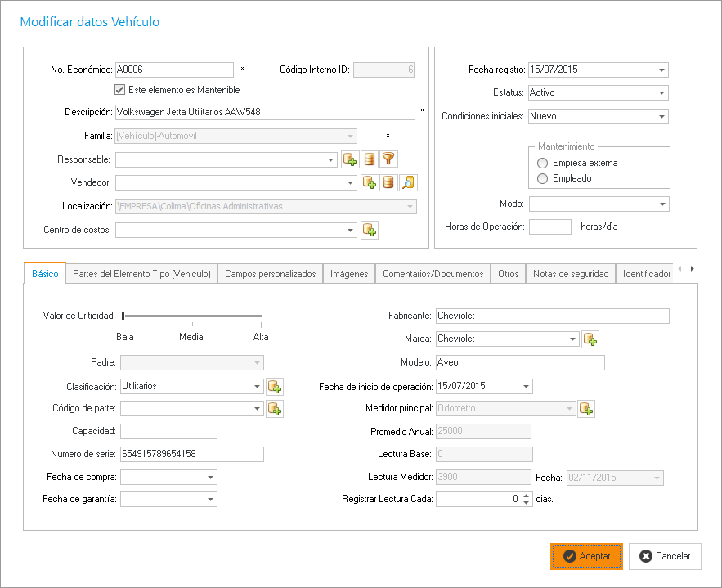This screenshot has width=722, height=588.
Task: Click add-new icon next to Vendedor field
Action: [370, 182]
